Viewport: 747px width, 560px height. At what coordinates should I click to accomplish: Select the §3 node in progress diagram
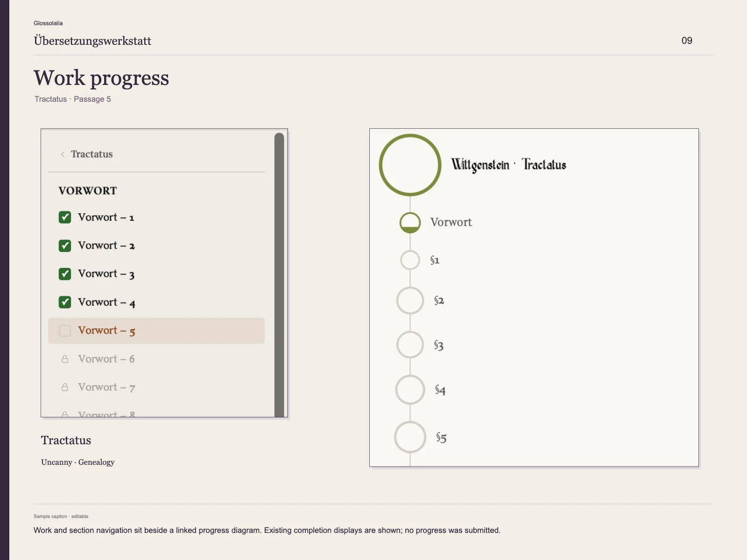(x=410, y=345)
